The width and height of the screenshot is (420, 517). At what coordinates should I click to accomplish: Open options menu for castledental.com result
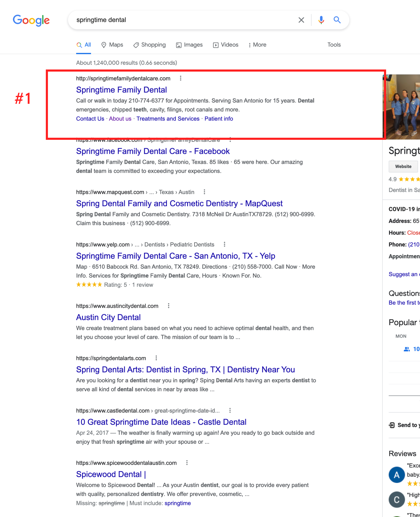point(230,410)
